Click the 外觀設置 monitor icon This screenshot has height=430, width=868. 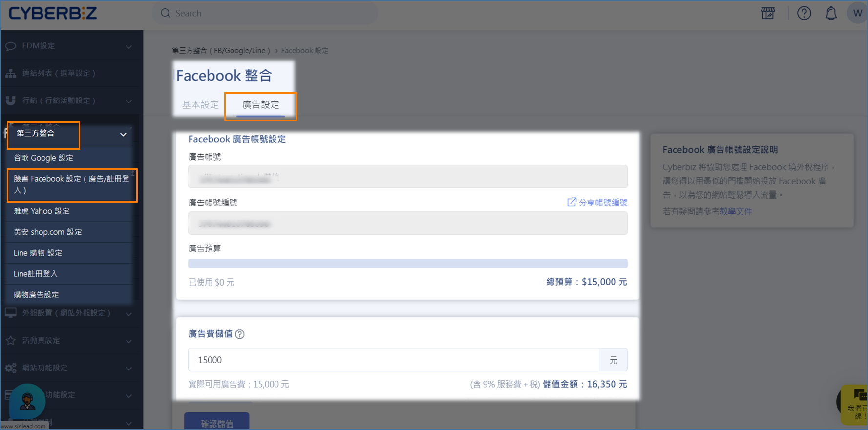click(11, 313)
